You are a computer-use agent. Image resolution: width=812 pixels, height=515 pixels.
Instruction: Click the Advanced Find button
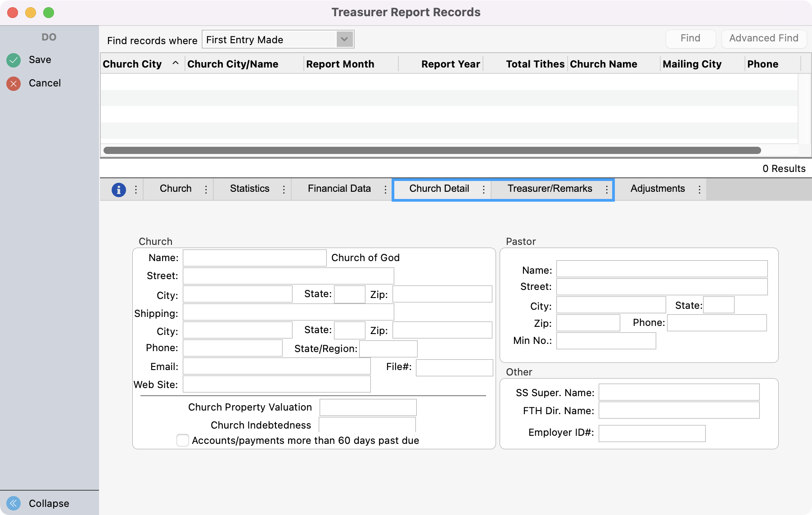coord(764,38)
